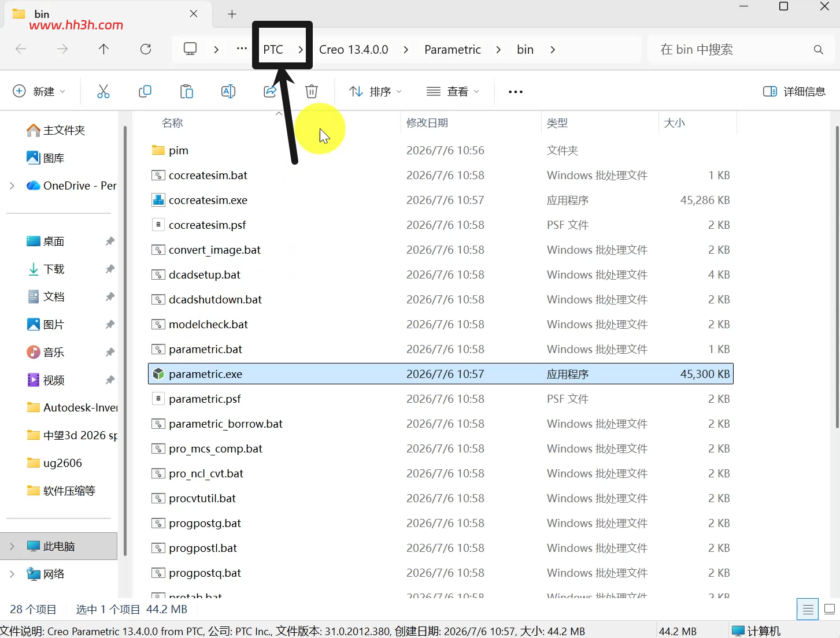Click Creo 13.4.0.0 breadcrumb
The width and height of the screenshot is (840, 638).
click(354, 50)
